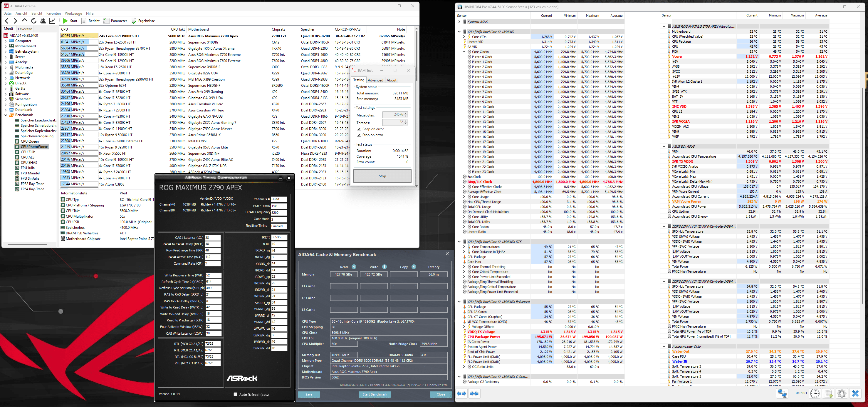Expand System: ASUS group in HWiNFO
Viewport: 868px width, 407px height.
459,21
